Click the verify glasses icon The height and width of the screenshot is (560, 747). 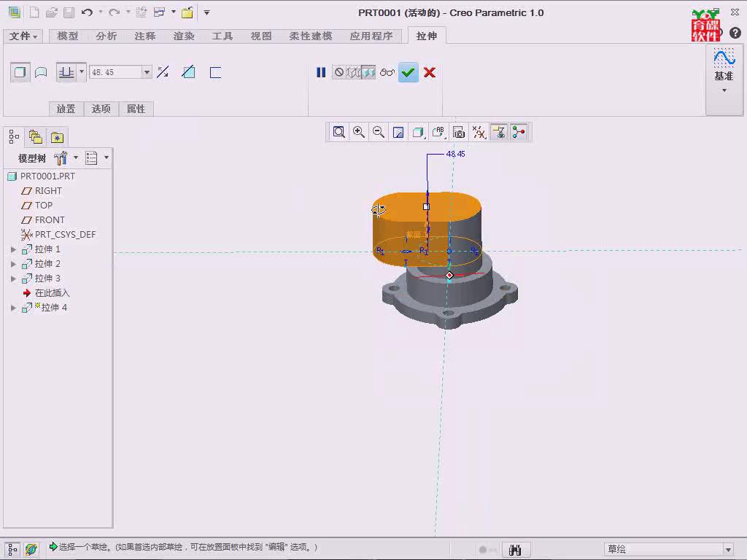tap(387, 72)
